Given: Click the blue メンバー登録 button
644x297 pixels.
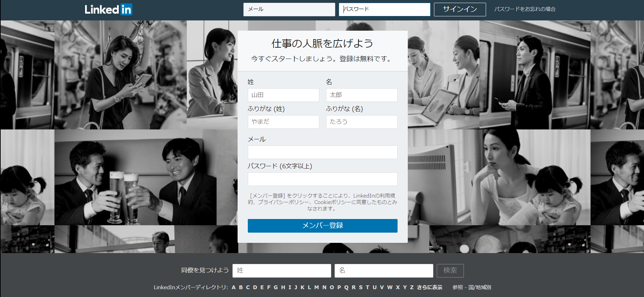Looking at the screenshot, I should click(323, 226).
